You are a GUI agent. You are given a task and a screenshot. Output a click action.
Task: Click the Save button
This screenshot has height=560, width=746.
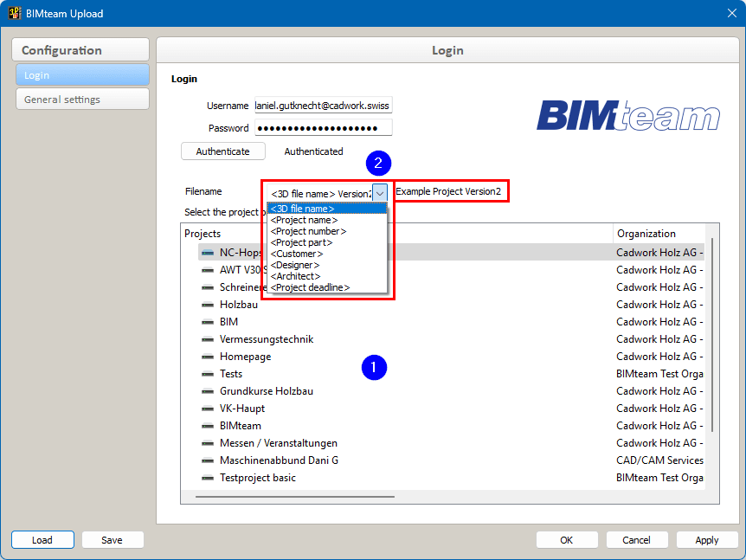tap(113, 540)
